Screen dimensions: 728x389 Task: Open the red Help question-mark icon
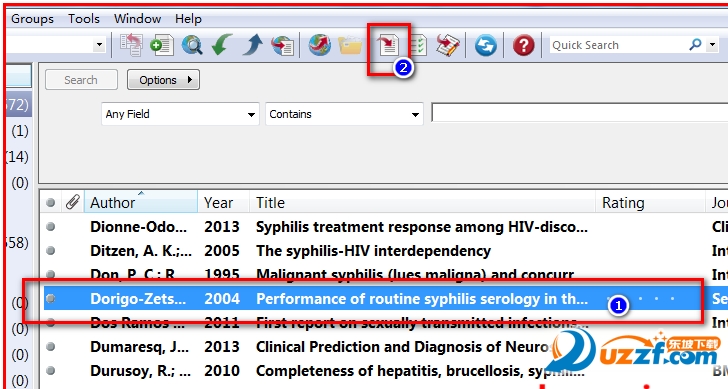523,45
